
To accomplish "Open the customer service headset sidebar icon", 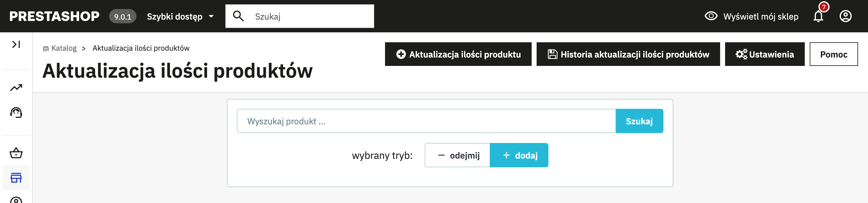I will pos(16,113).
